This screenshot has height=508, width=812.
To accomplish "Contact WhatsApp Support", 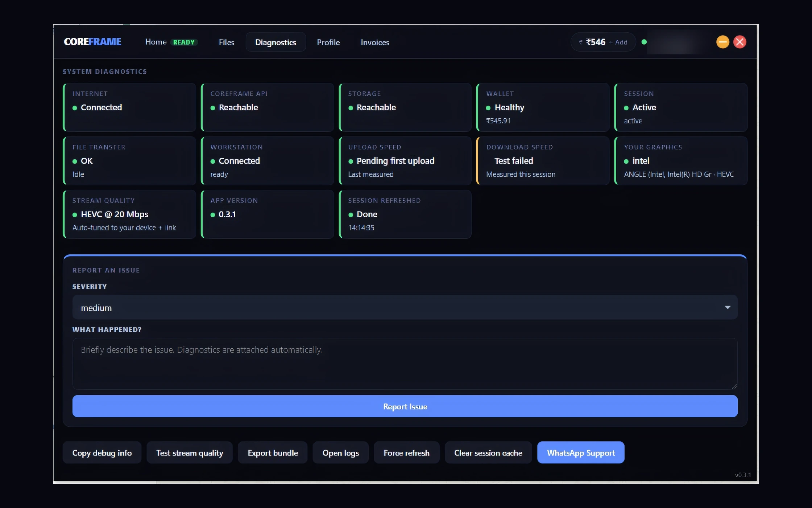I will coord(581,452).
